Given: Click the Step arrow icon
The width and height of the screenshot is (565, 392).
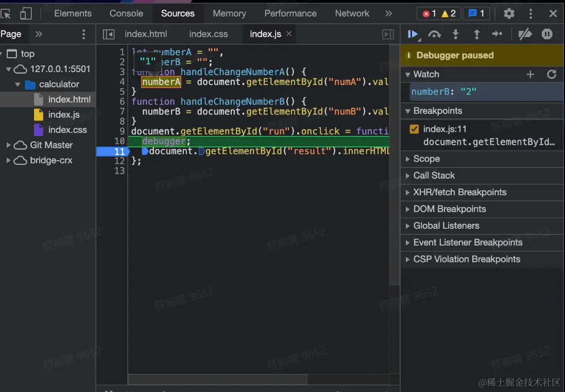Looking at the screenshot, I should pyautogui.click(x=497, y=34).
